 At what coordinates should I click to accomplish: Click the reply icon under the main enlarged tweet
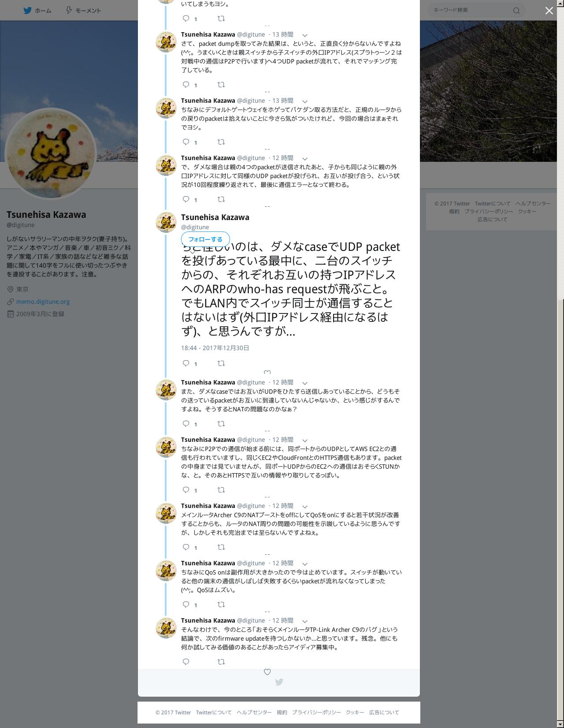click(186, 363)
